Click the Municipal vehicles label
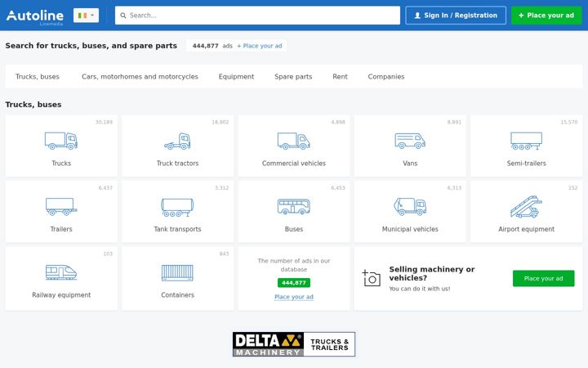The height and width of the screenshot is (368, 588). pyautogui.click(x=410, y=229)
